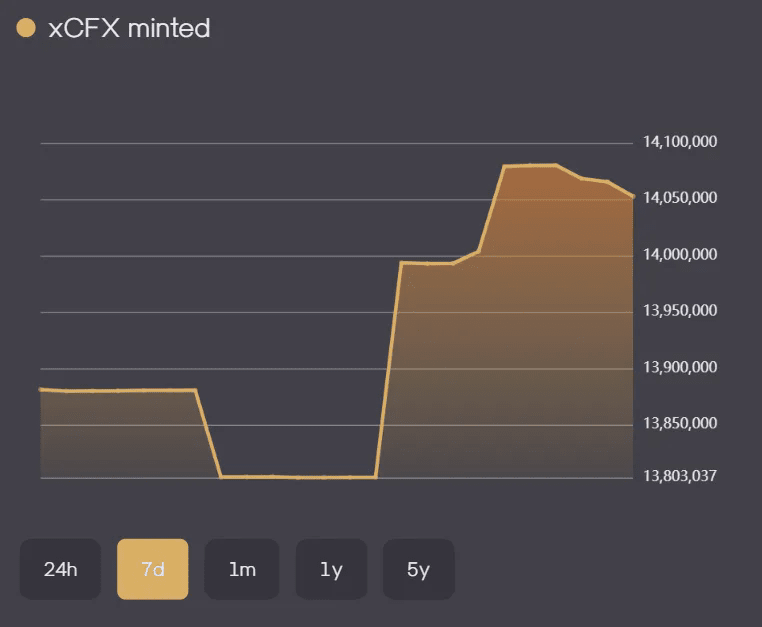
Task: Click the chart line's highest plateau
Action: pyautogui.click(x=531, y=165)
